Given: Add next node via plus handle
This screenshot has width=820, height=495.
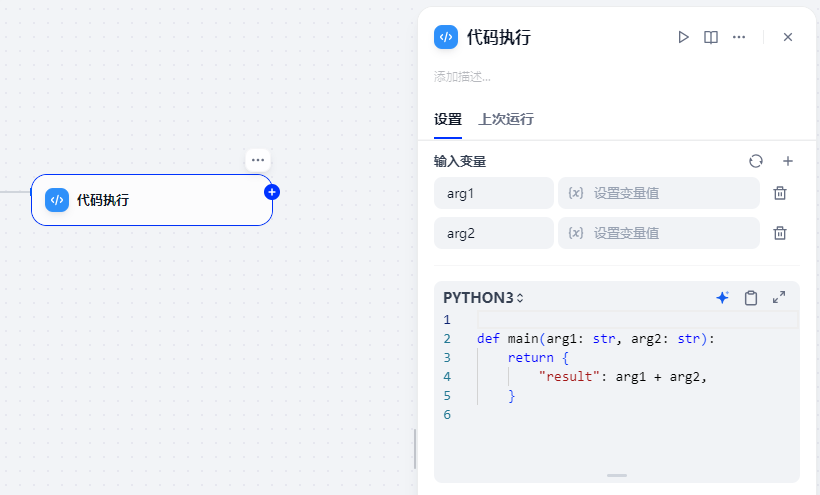Looking at the screenshot, I should tap(272, 192).
